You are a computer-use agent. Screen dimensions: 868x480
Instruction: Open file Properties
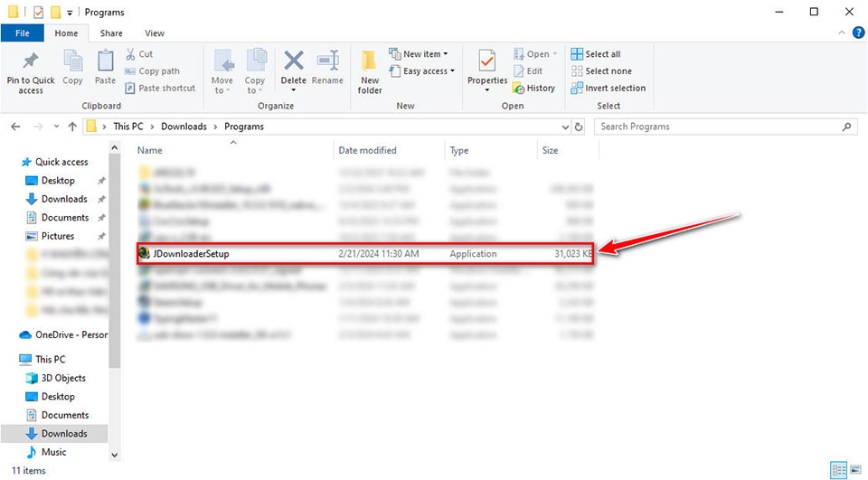coord(487,70)
